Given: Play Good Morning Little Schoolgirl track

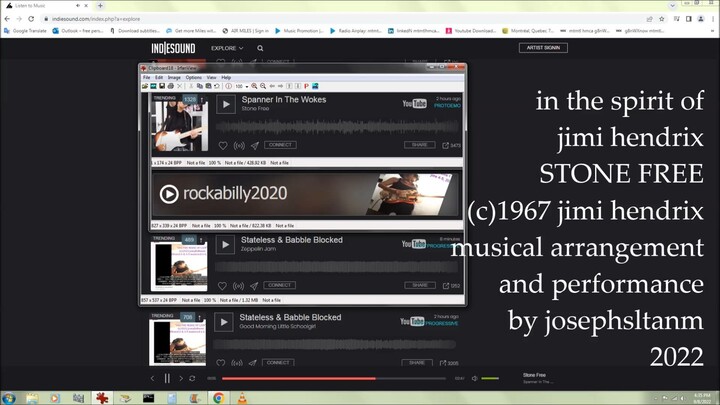Looking at the screenshot, I should point(224,322).
